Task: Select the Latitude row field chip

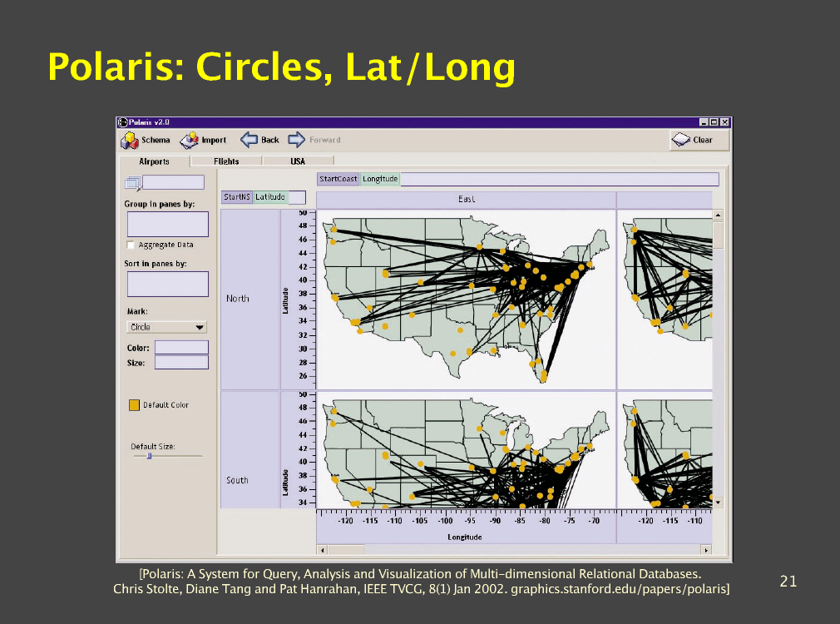Action: click(270, 197)
